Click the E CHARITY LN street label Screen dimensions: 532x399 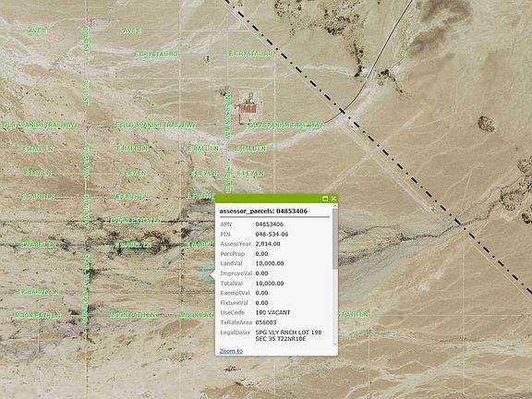[x=39, y=292]
